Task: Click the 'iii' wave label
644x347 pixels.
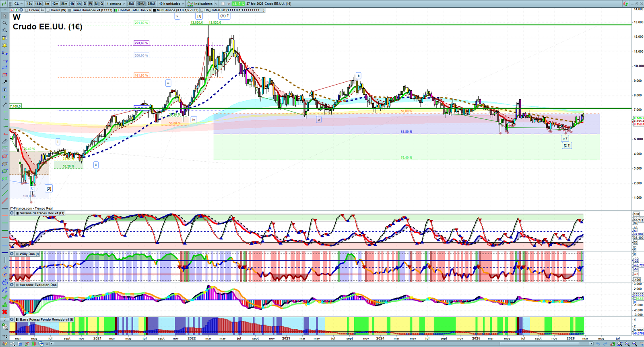Action: pyautogui.click(x=168, y=83)
